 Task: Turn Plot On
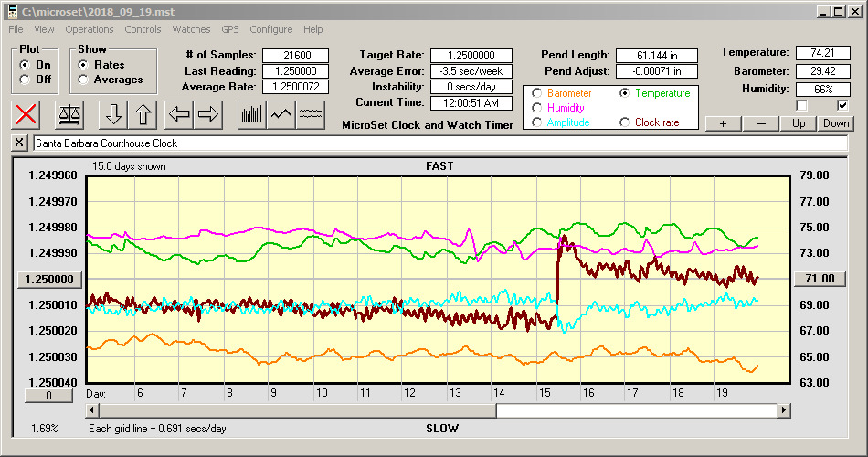(25, 65)
